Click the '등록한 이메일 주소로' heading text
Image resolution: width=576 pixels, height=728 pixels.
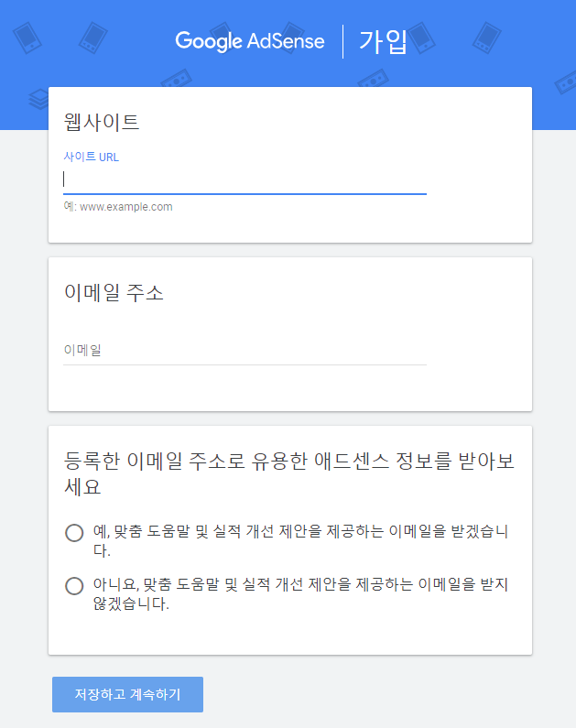288,473
